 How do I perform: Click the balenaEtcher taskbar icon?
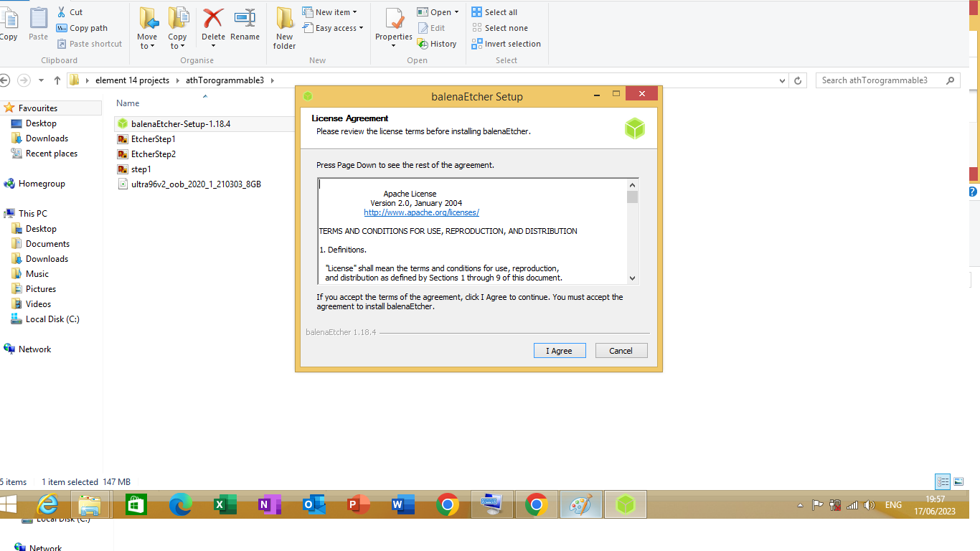pos(626,505)
